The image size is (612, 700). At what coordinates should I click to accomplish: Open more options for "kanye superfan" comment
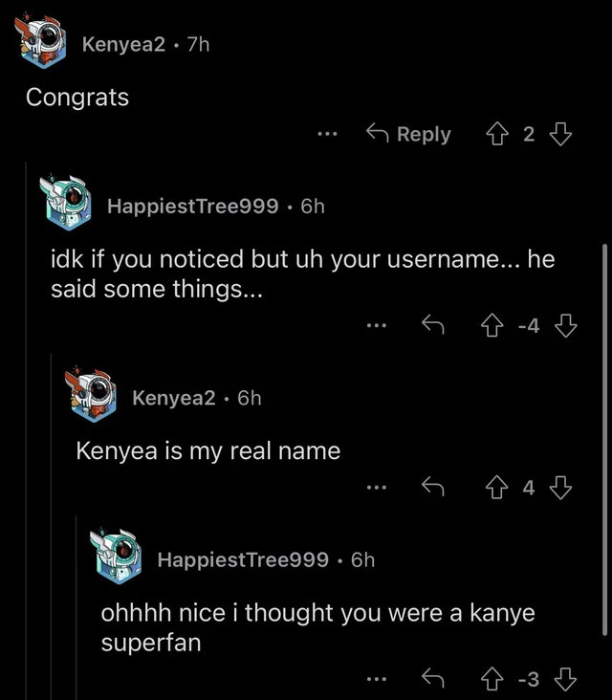377,680
